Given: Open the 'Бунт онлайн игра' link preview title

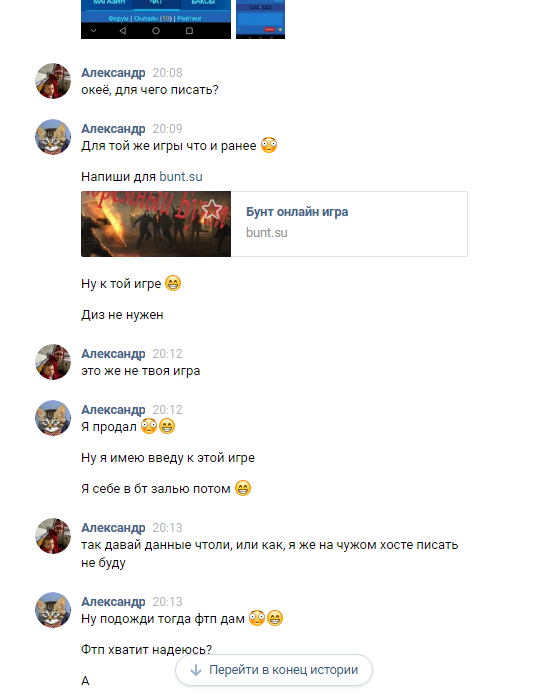Looking at the screenshot, I should (x=297, y=212).
